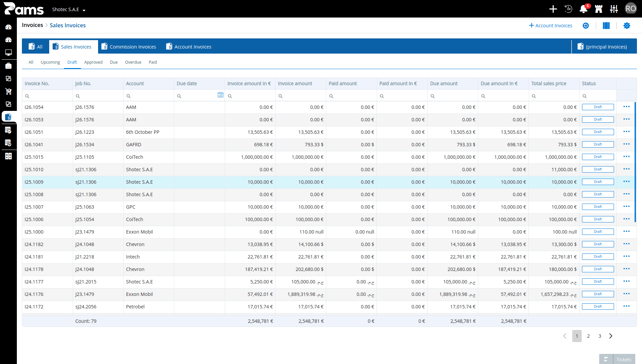Open the history clock icon
Image resolution: width=642 pixels, height=364 pixels.
(569, 9)
